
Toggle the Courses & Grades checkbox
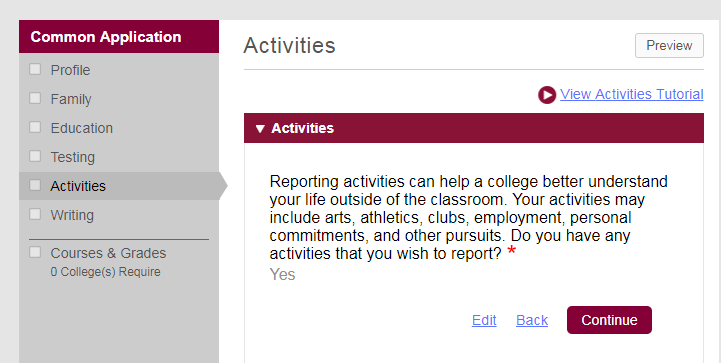click(x=35, y=252)
